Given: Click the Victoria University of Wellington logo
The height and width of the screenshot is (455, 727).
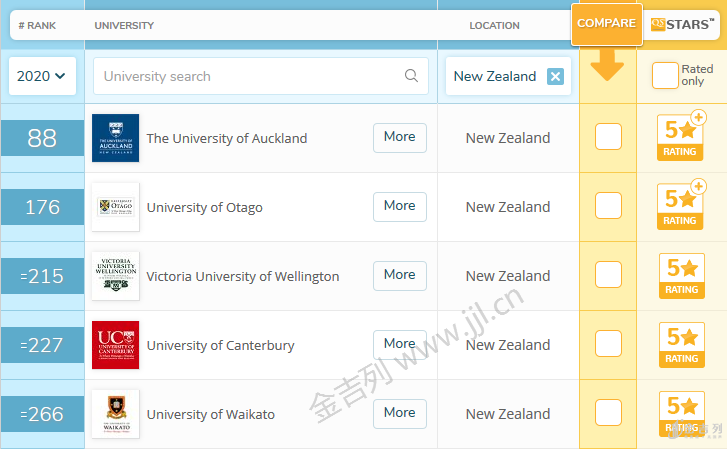Looking at the screenshot, I should [115, 276].
